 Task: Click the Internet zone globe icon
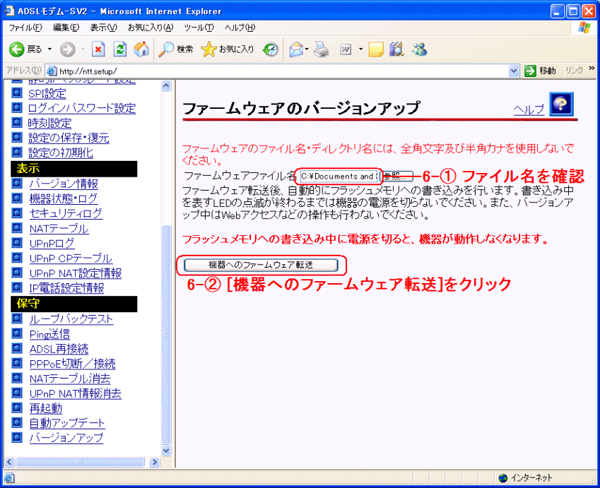503,478
